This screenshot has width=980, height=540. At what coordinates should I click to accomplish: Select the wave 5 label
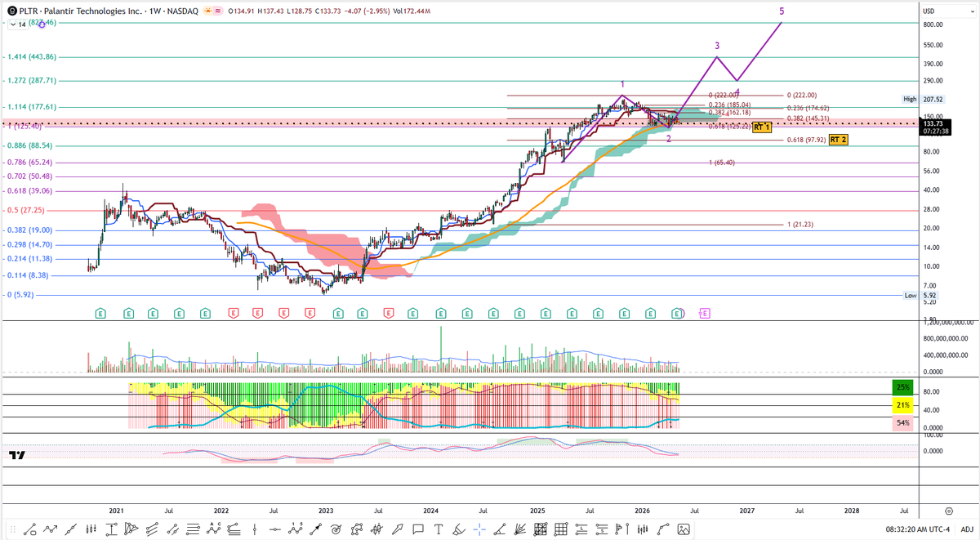(782, 11)
